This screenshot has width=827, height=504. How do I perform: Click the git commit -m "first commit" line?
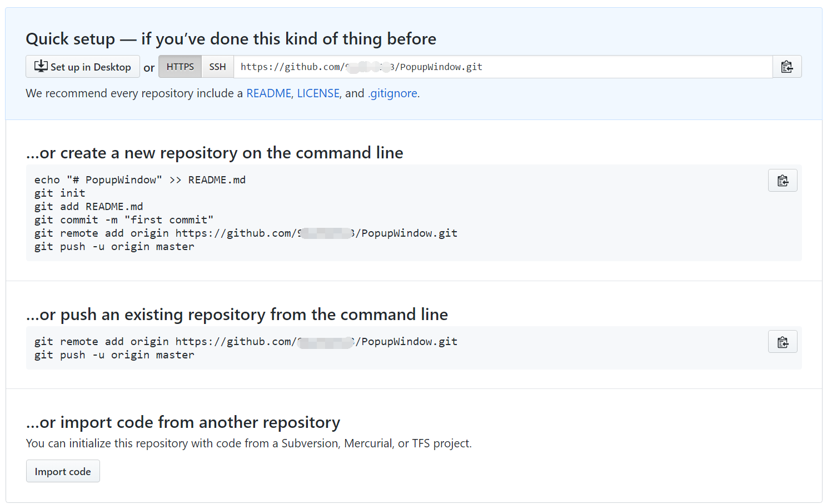click(124, 220)
